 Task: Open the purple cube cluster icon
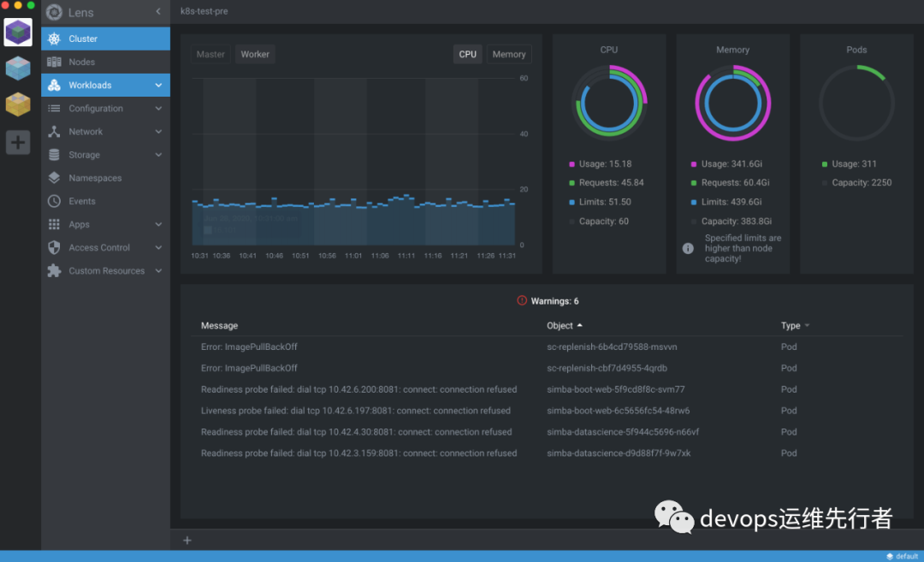coord(18,33)
